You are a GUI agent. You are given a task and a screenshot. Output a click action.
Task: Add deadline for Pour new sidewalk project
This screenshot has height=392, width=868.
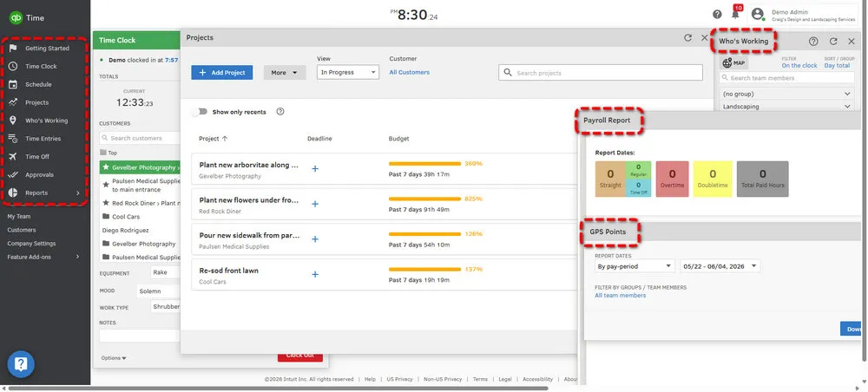click(315, 239)
